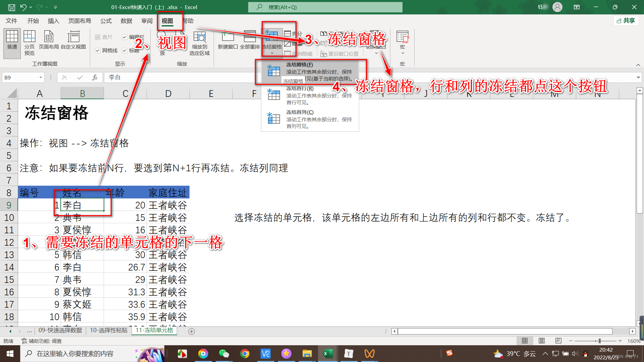Toggle the formula bar (编辑栏) checkbox

[x=124, y=37]
